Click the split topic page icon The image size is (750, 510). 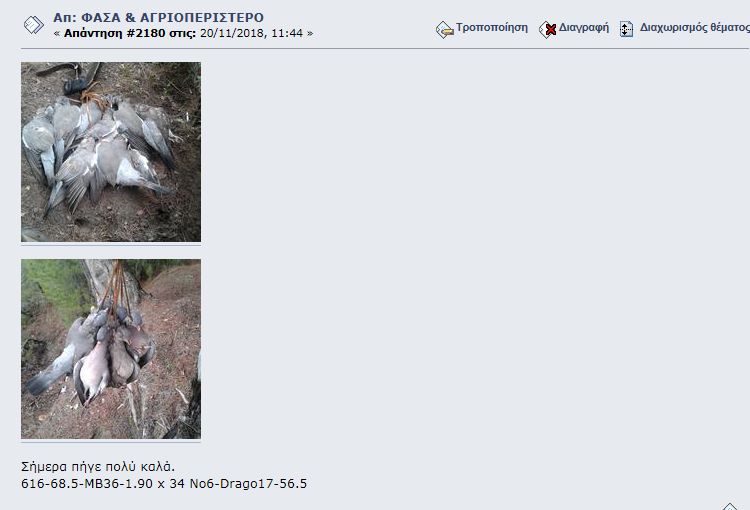click(626, 29)
